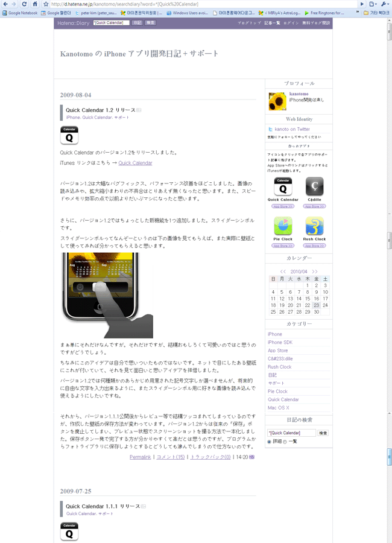Open コメント(15) on the 1.2 post
This screenshot has height=543, width=392.
tap(171, 457)
